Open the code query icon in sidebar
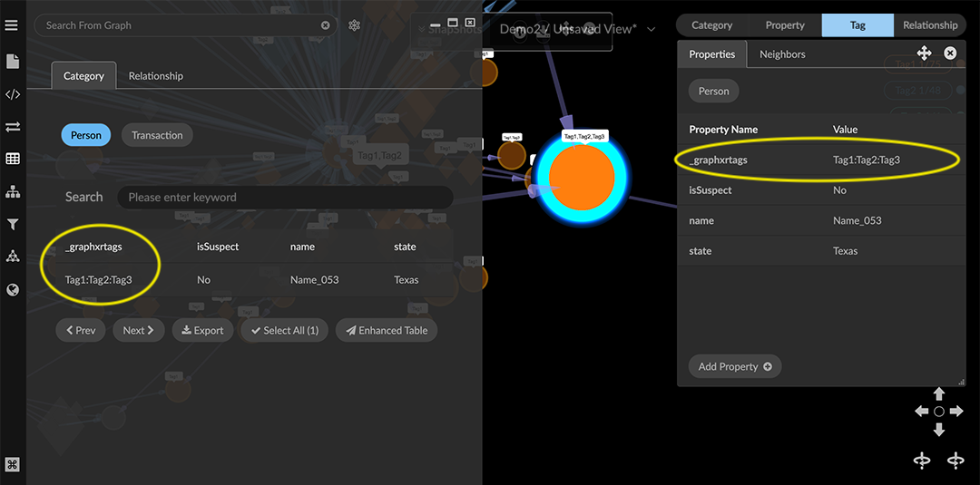This screenshot has width=980, height=485. pos(13,94)
